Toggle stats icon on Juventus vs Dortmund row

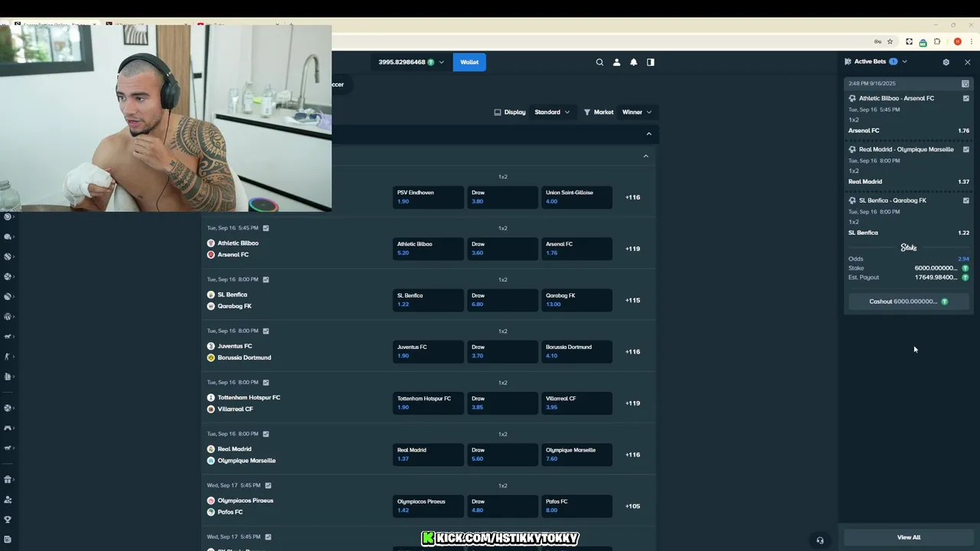point(266,331)
